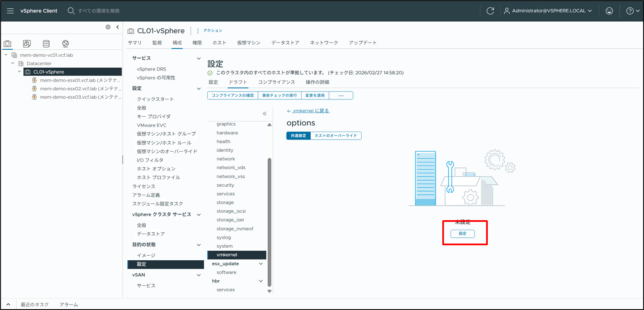This screenshot has height=310, width=644.
Task: Select the 共通設定 toggle option
Action: (298, 136)
